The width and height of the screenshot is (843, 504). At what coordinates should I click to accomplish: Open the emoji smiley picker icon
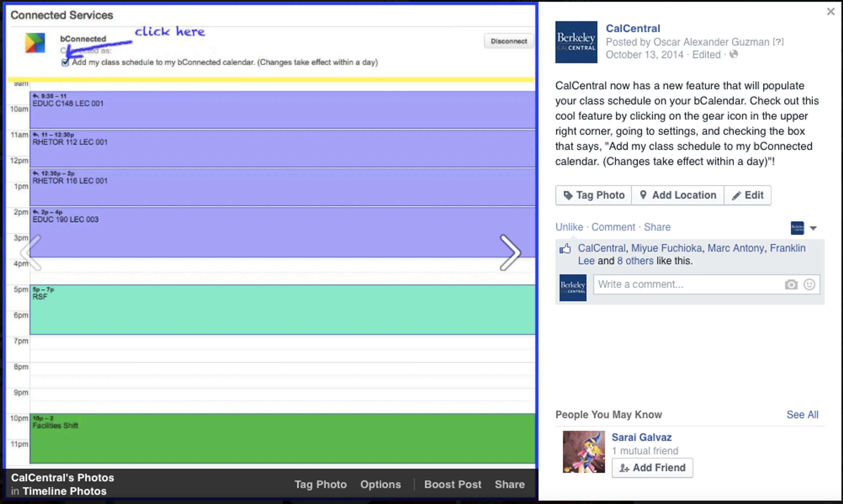[x=809, y=284]
